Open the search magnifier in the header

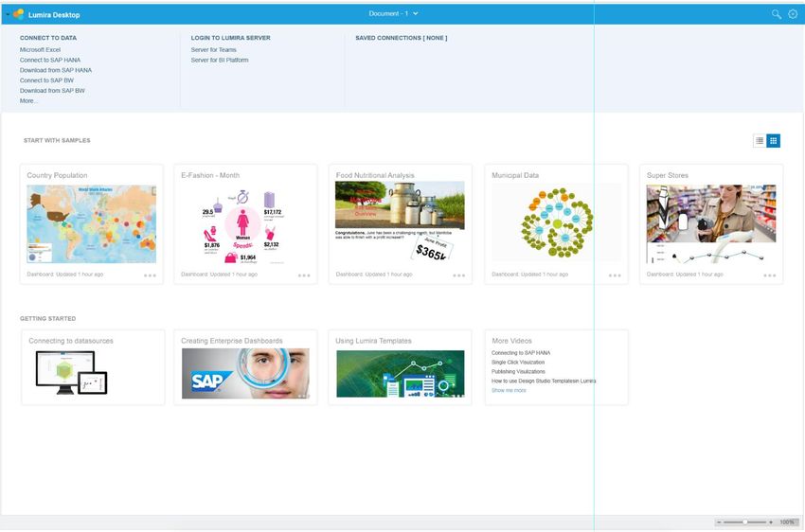[x=777, y=14]
